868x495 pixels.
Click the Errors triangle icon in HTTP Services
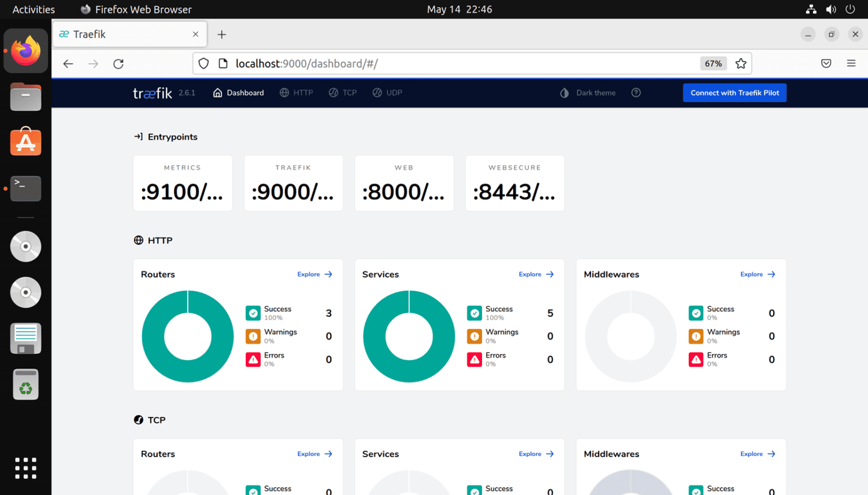pos(474,359)
